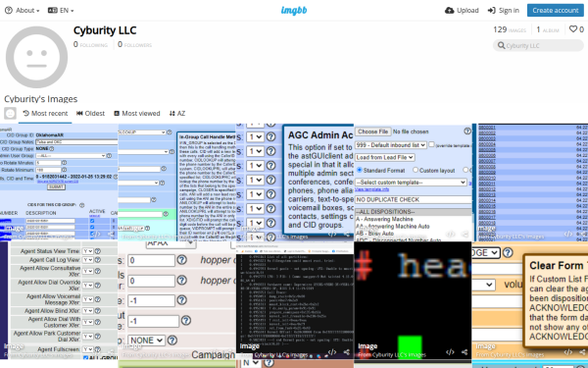The height and width of the screenshot is (368, 588).
Task: Open the Clear Form tooltip thumbnail
Action: pyautogui.click(x=530, y=299)
